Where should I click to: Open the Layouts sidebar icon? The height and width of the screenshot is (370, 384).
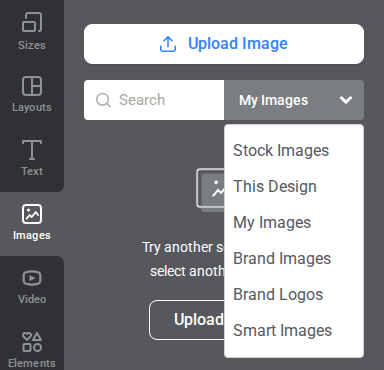click(32, 86)
